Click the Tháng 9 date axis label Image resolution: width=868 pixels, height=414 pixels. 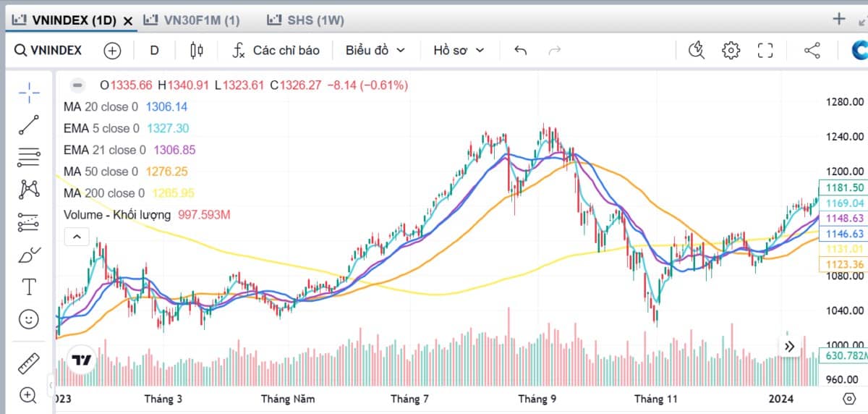click(537, 399)
